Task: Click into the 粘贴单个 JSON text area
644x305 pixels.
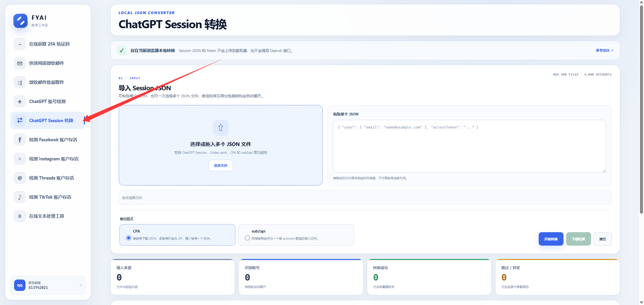Action: pyautogui.click(x=469, y=146)
